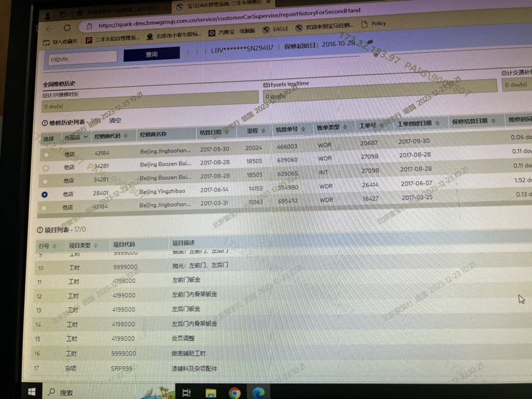Image resolution: width=532 pixels, height=399 pixels.
Task: Select the radio for settlement 695452 row
Action: coord(44,208)
